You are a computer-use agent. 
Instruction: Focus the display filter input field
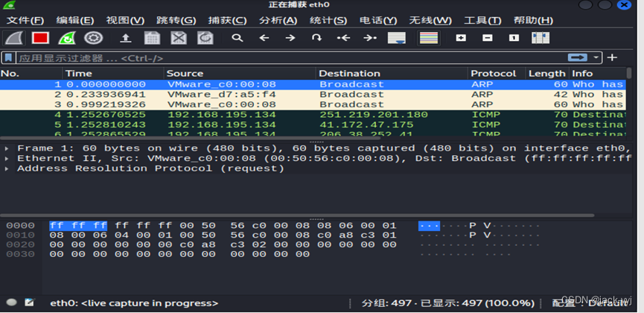[292, 58]
